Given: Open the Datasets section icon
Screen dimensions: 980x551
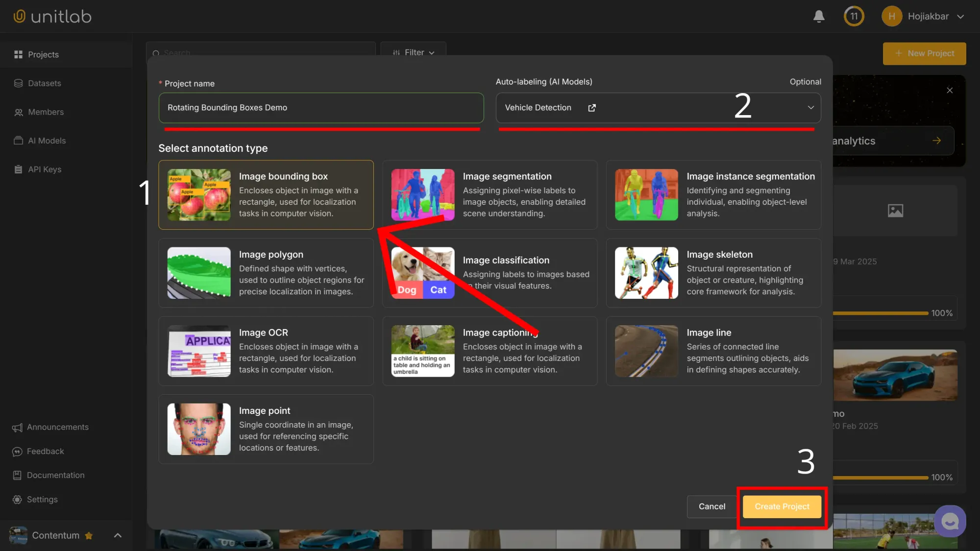Looking at the screenshot, I should coord(18,83).
